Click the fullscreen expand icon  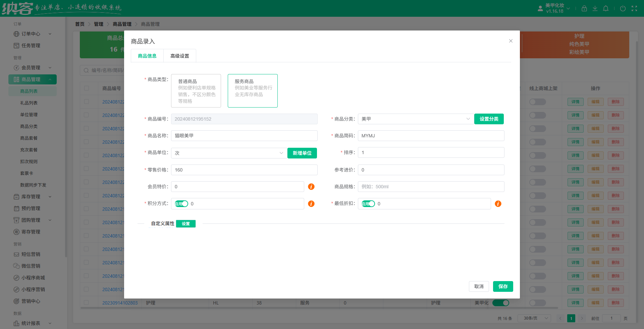pos(634,8)
